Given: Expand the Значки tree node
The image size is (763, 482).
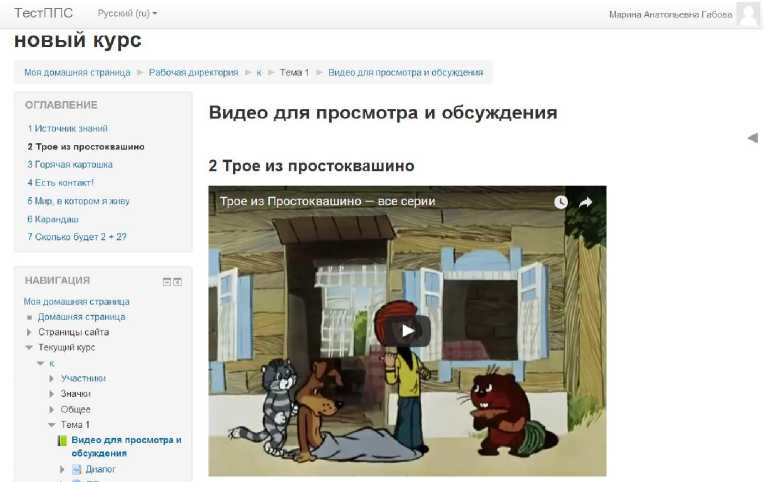Looking at the screenshot, I should (x=52, y=394).
